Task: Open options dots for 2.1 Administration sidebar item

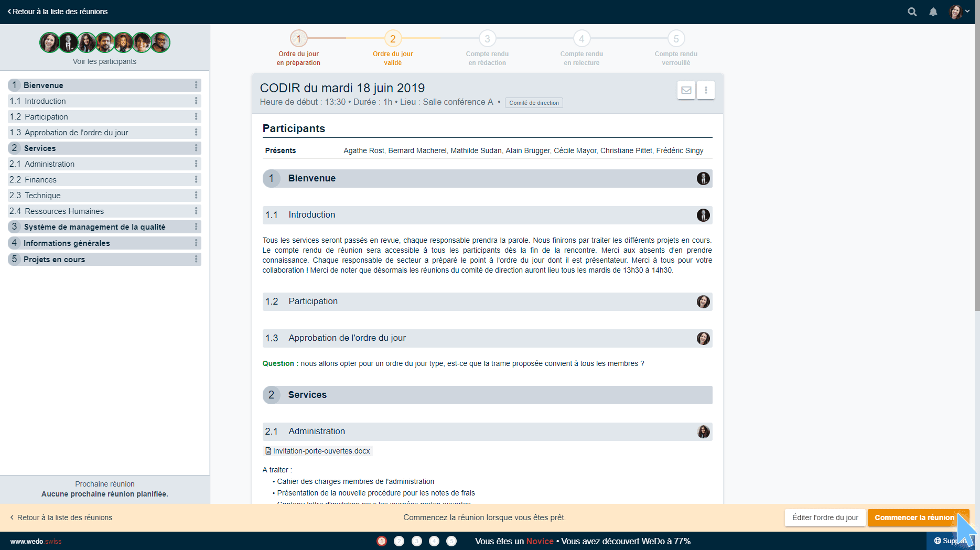Action: point(196,164)
